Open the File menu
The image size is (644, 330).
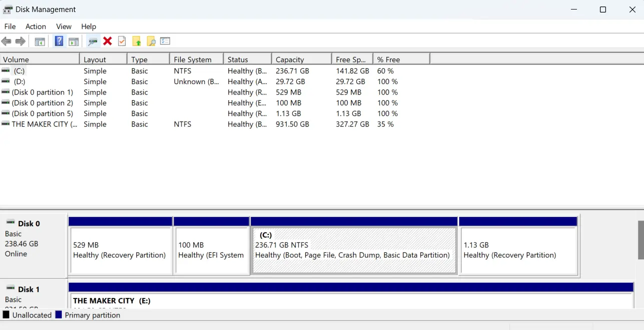pyautogui.click(x=10, y=27)
